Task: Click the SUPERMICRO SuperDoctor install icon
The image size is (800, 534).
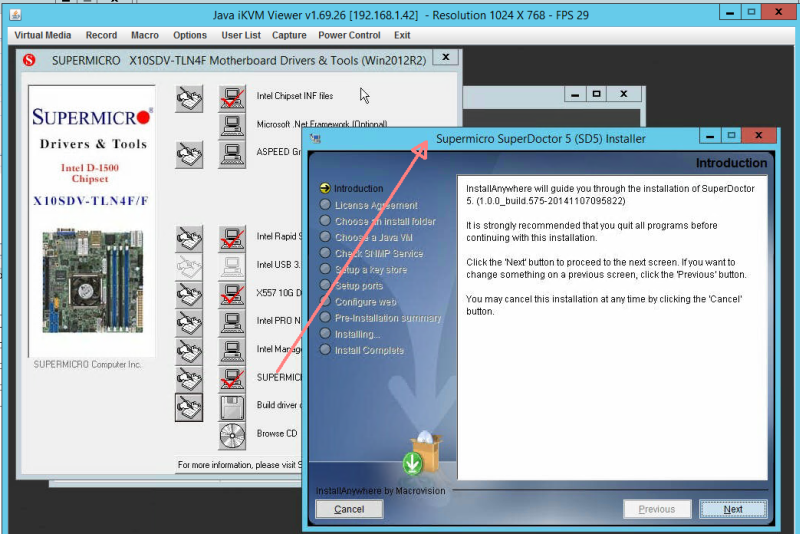Action: (x=232, y=379)
